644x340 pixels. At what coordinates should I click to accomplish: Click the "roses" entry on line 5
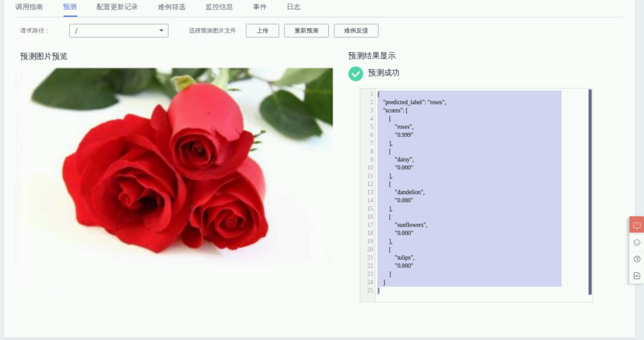pos(404,127)
